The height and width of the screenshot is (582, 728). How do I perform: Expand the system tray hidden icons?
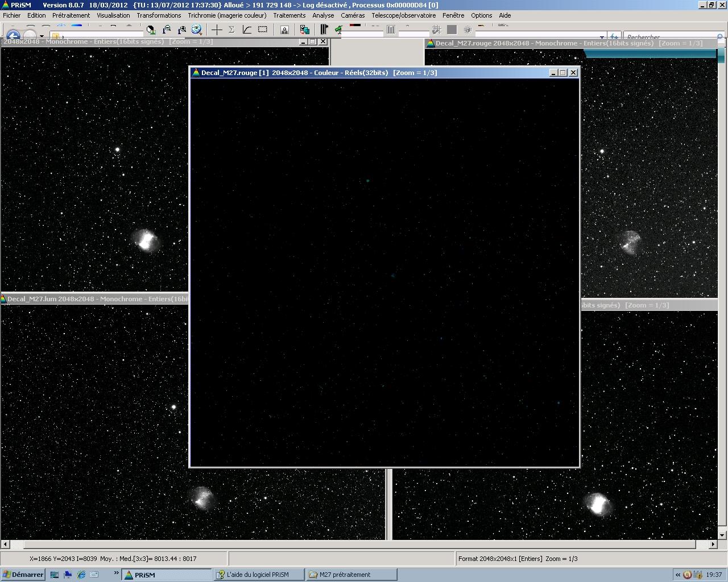(x=677, y=575)
